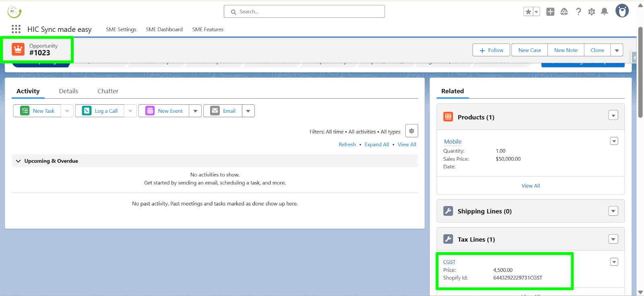Open the Log a Call dropdown arrow

click(130, 111)
